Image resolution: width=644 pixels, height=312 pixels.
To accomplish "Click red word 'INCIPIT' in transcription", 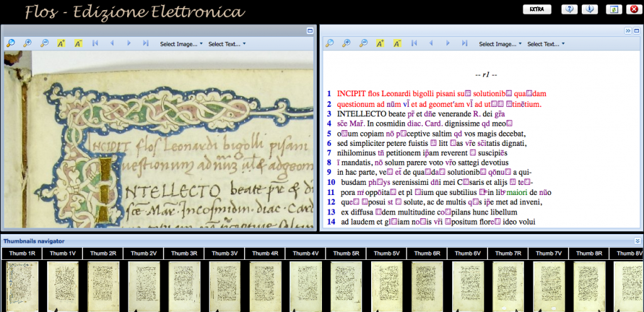I will click(351, 94).
